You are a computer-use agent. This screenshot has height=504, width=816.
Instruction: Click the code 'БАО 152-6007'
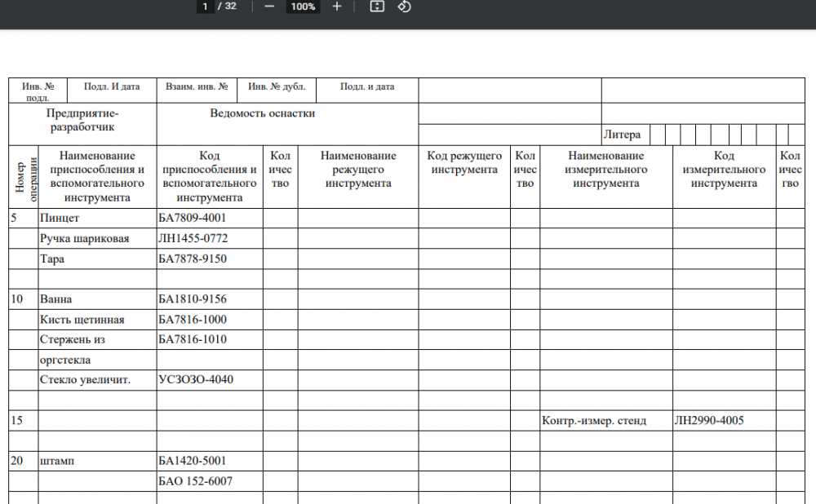tap(195, 481)
